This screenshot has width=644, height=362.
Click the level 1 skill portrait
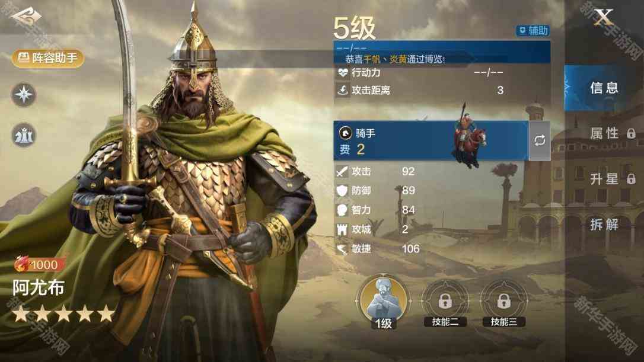(x=384, y=302)
